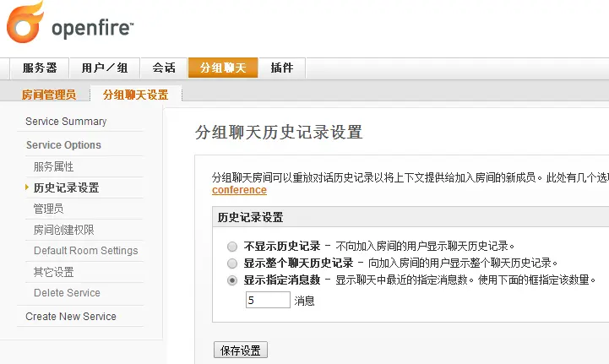Click the 保存设置 button
The image size is (609, 364).
coord(241,350)
